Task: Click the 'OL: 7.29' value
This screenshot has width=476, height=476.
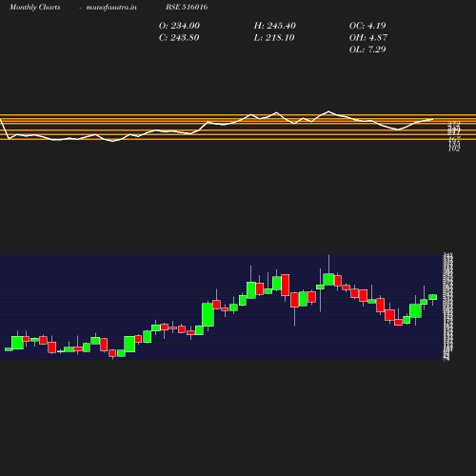Action: click(x=367, y=50)
